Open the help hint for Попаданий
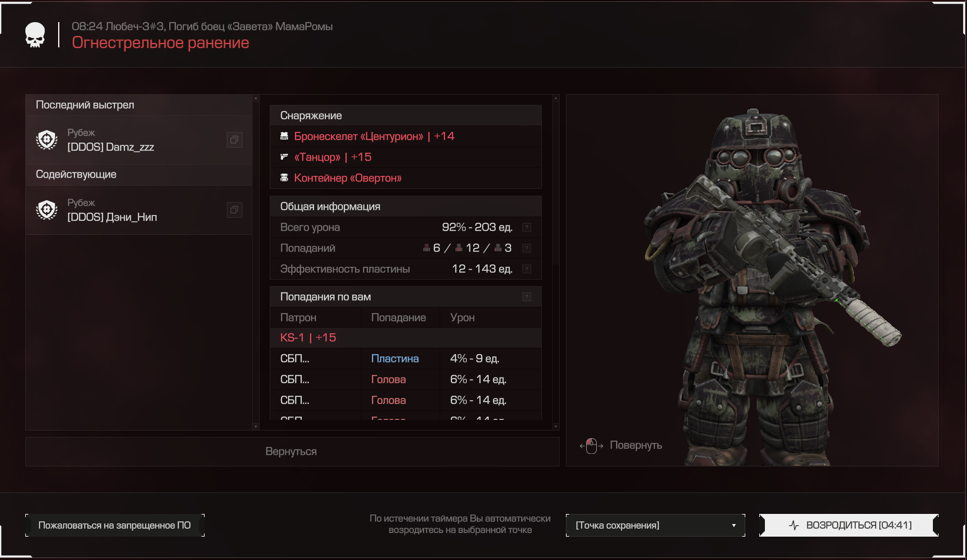The height and width of the screenshot is (560, 967). (x=527, y=248)
